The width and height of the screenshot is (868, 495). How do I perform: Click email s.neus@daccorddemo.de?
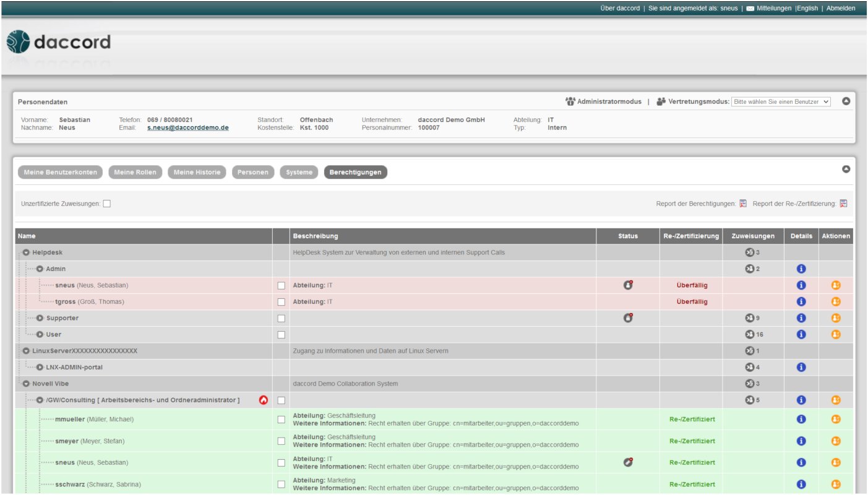pyautogui.click(x=188, y=127)
